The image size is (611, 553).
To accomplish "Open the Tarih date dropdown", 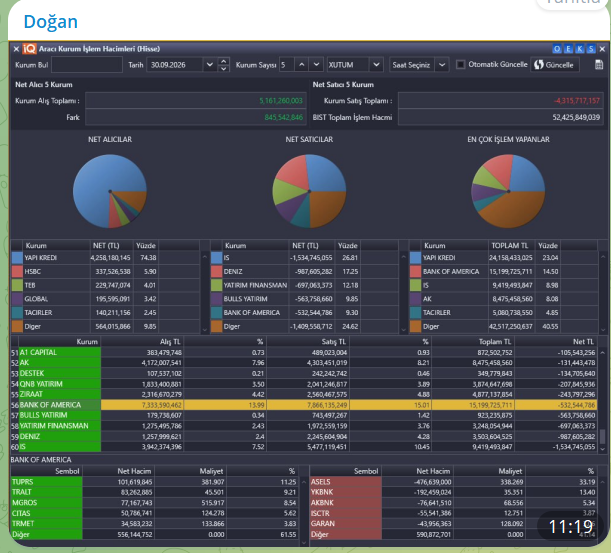I will [x=210, y=65].
